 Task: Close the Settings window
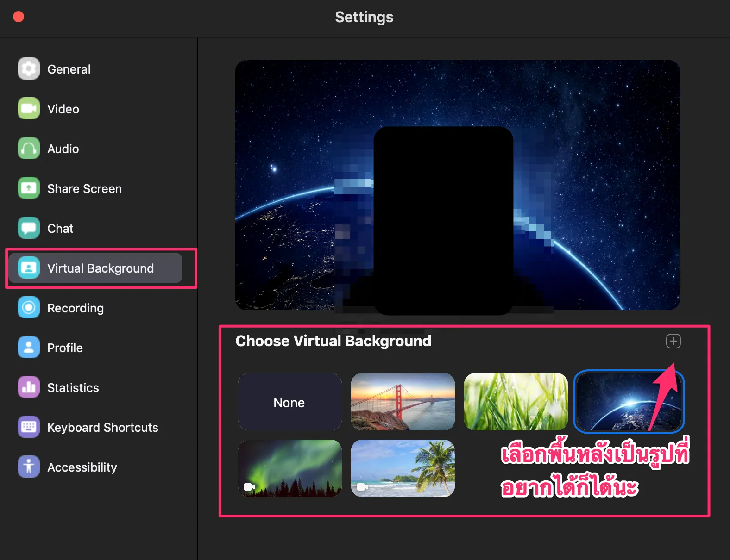coord(19,17)
